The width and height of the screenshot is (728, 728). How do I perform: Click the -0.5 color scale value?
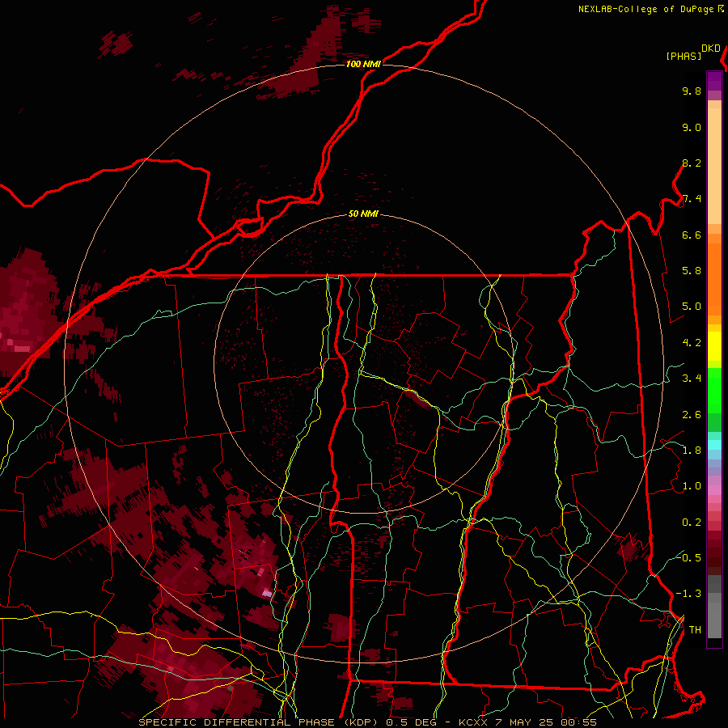pyautogui.click(x=688, y=557)
